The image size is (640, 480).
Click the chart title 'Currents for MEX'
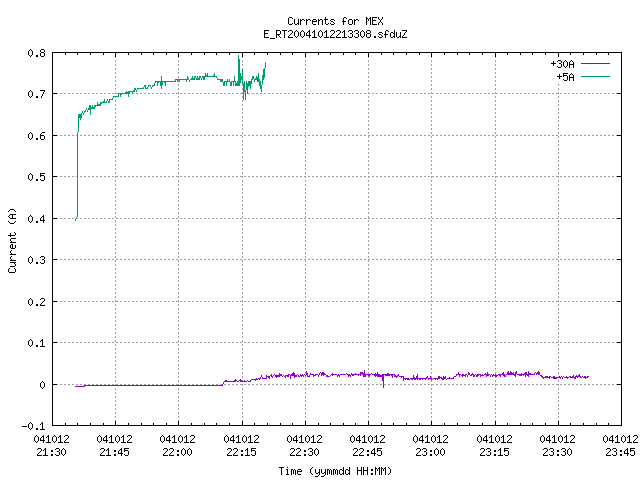coord(335,21)
